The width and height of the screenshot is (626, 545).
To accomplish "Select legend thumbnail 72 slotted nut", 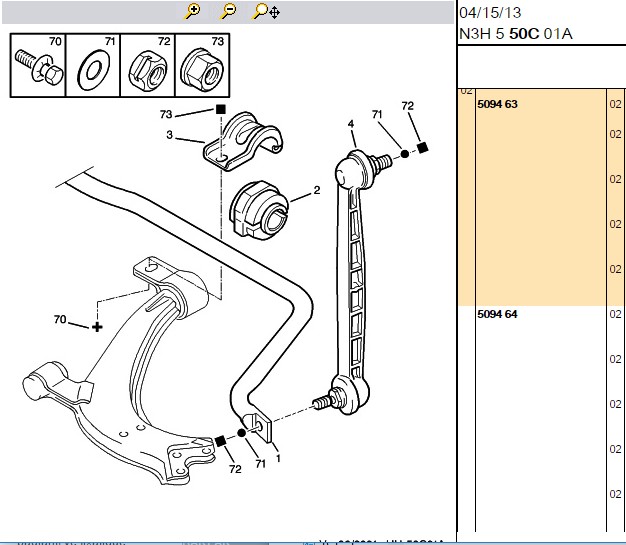I will click(x=148, y=65).
